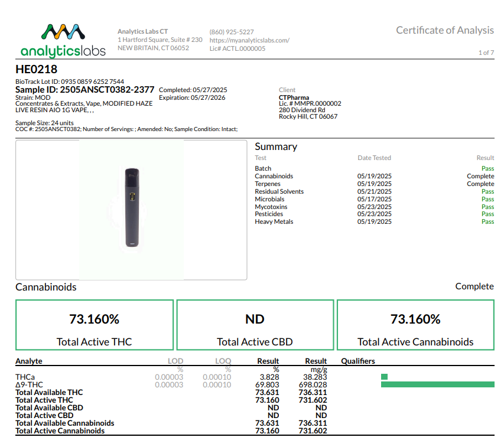
Task: Open the myanalyticslabs.com website link
Action: [x=249, y=40]
